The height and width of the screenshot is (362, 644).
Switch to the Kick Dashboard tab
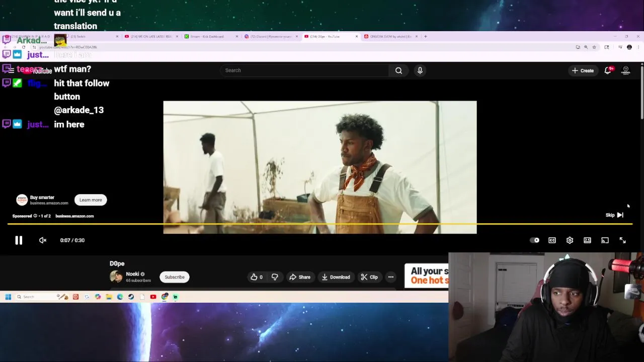pyautogui.click(x=210, y=36)
